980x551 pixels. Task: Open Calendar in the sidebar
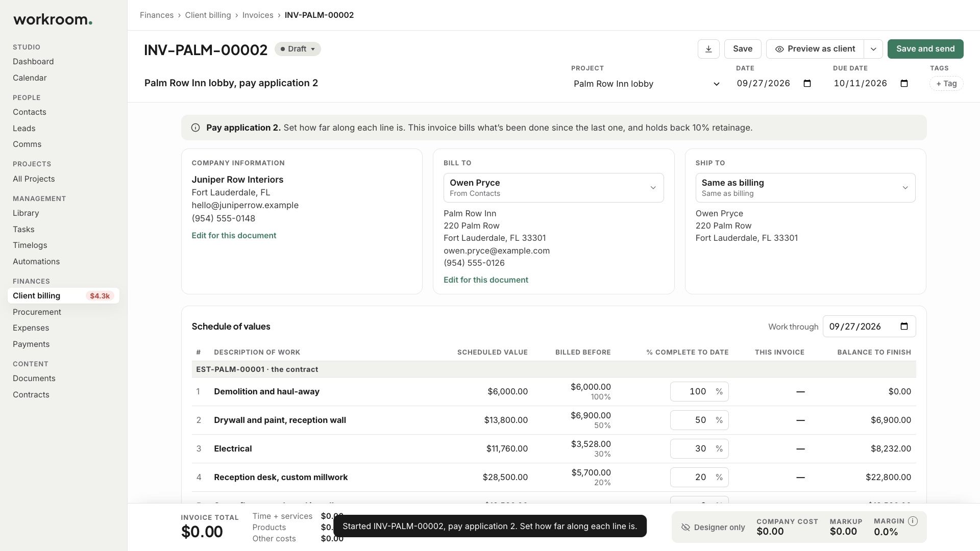click(x=30, y=78)
